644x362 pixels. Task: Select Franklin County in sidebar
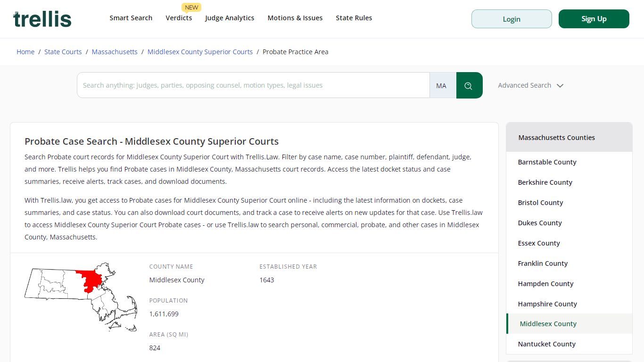pos(543,263)
